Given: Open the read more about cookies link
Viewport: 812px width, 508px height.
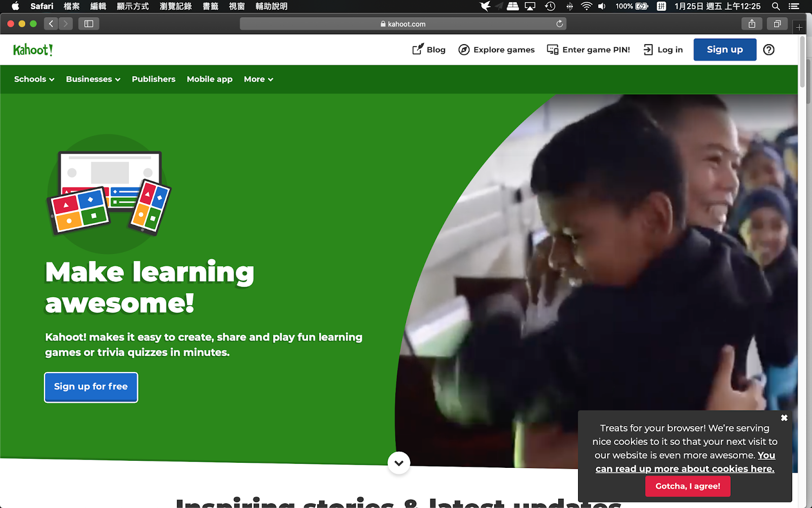Looking at the screenshot, I should click(x=685, y=462).
